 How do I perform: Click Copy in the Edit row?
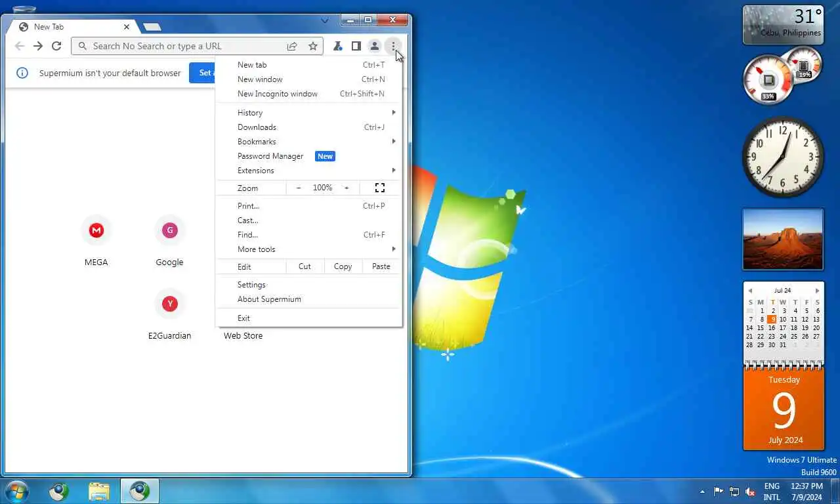tap(343, 266)
